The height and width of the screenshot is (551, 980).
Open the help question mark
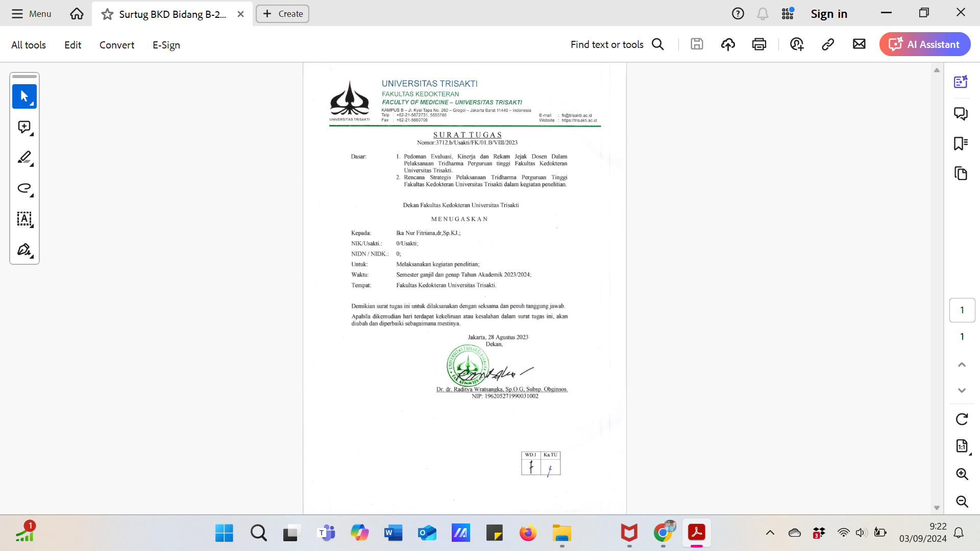tap(738, 14)
